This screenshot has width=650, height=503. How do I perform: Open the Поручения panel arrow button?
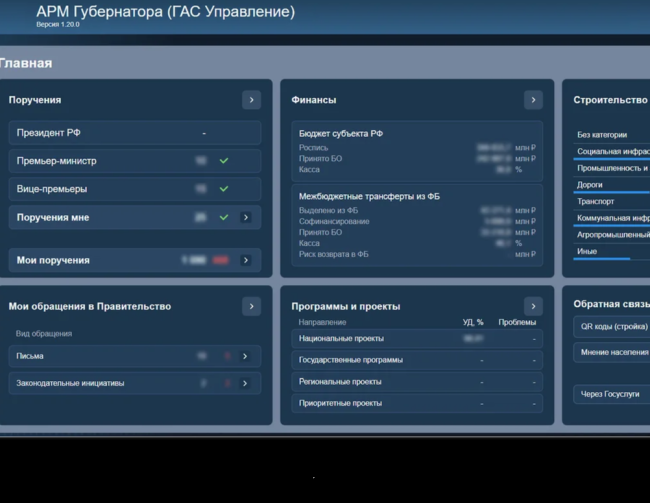[251, 100]
